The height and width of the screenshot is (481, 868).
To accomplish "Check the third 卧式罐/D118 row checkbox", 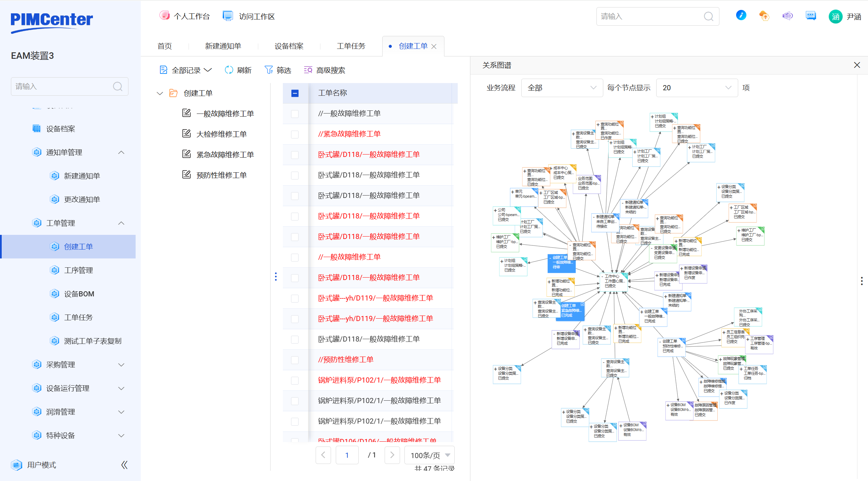I will [x=295, y=196].
